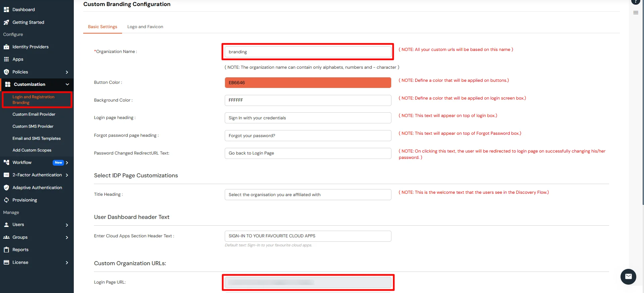Viewport: 644px width, 293px height.
Task: Click the Identity Providers icon
Action: point(6,47)
